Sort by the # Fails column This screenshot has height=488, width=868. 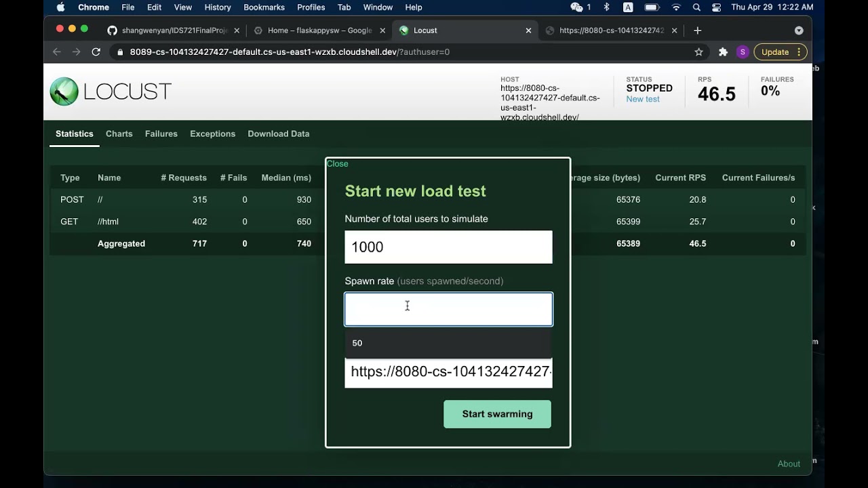tap(234, 178)
